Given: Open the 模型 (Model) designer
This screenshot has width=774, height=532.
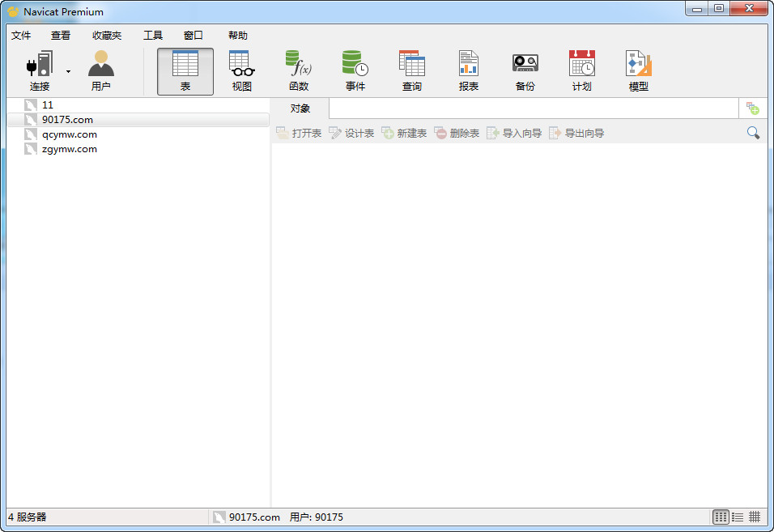Looking at the screenshot, I should click(x=638, y=69).
